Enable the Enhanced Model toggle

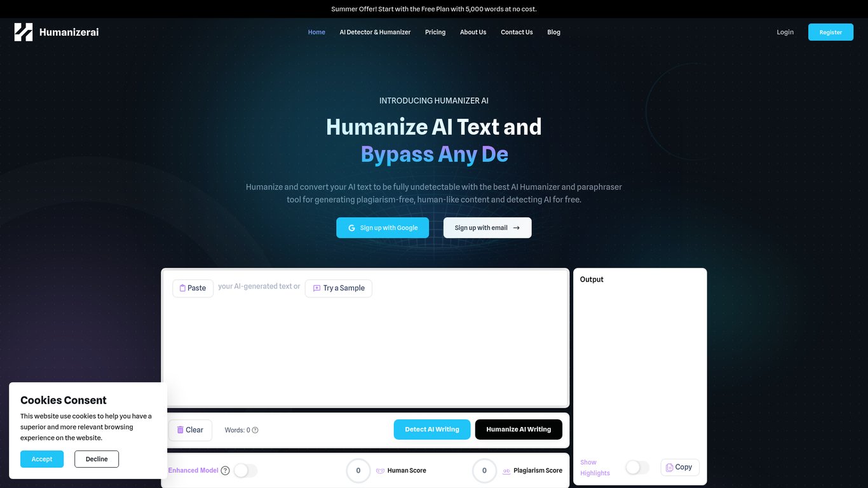[x=245, y=471]
